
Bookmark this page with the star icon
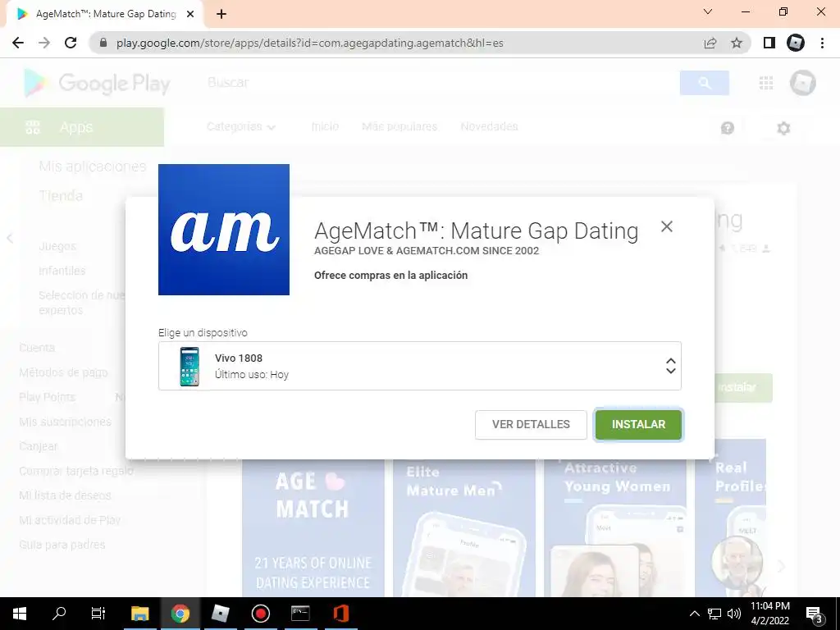coord(737,43)
